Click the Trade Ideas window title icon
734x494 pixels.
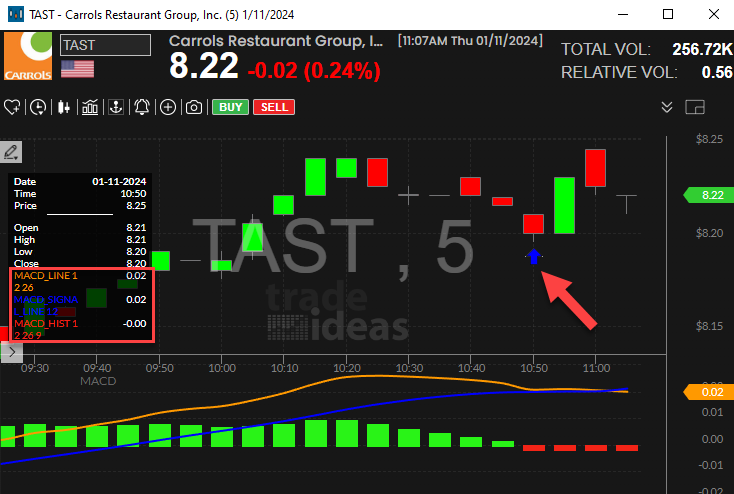pyautogui.click(x=16, y=14)
